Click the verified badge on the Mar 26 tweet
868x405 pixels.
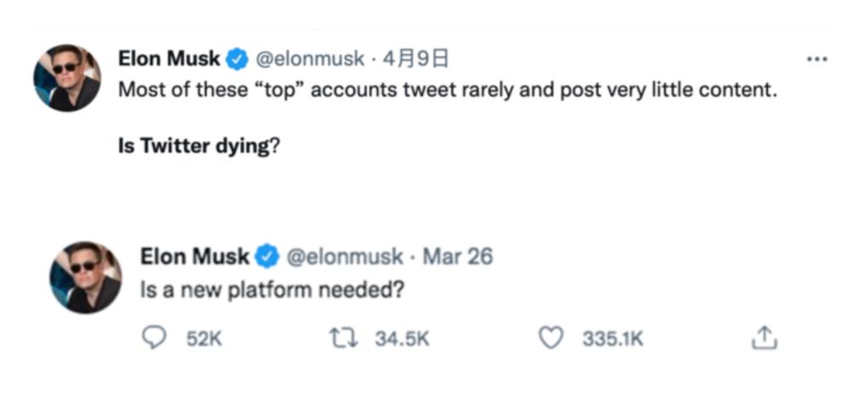[268, 256]
